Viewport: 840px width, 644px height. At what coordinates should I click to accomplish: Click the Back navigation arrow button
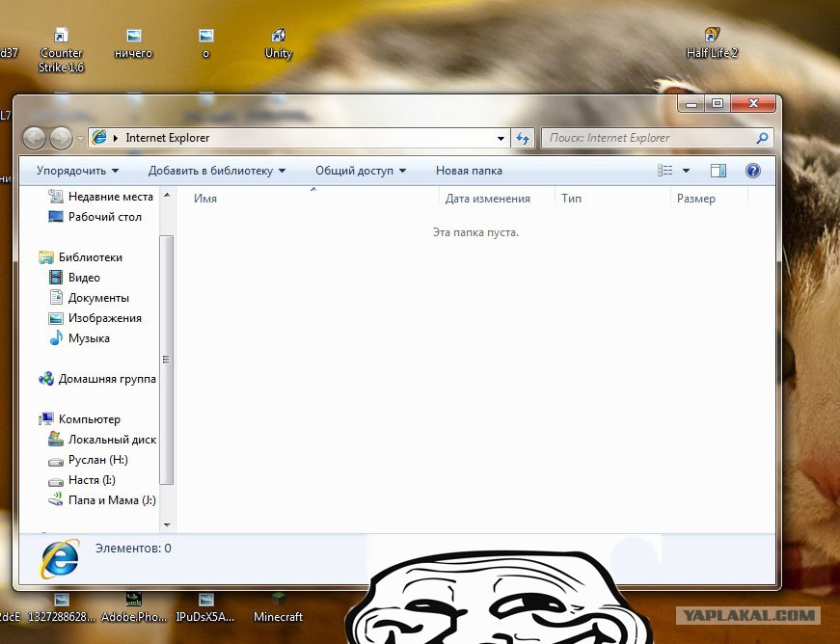tap(34, 138)
